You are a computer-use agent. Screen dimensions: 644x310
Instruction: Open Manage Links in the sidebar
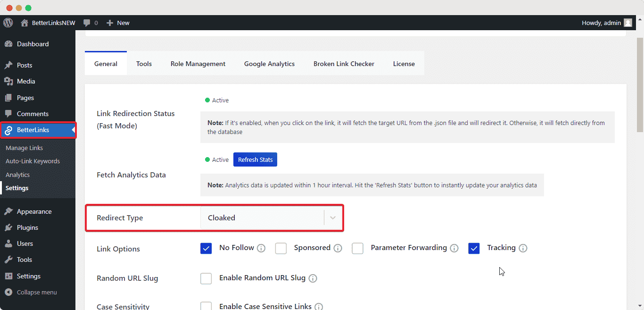click(24, 148)
